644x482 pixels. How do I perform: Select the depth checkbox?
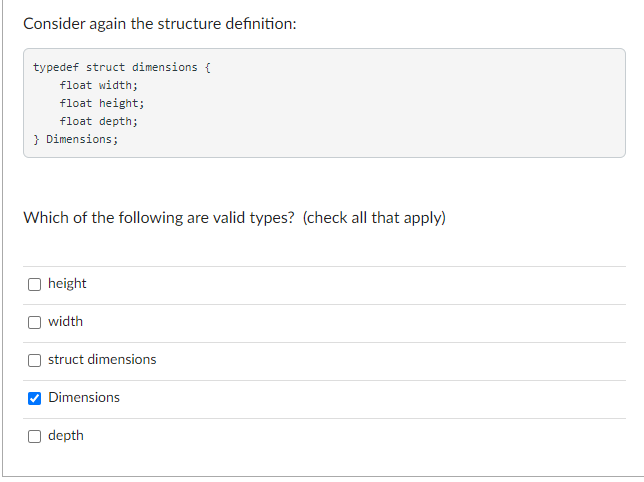(x=34, y=436)
